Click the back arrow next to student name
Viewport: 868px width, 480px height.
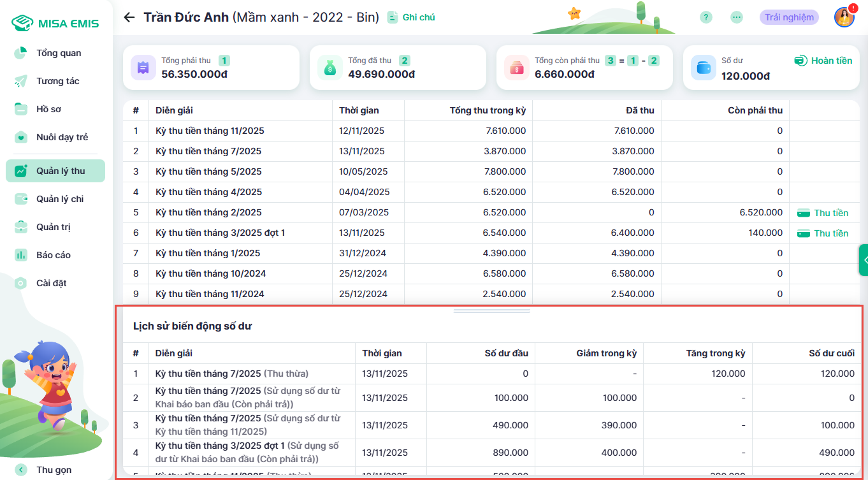click(129, 17)
